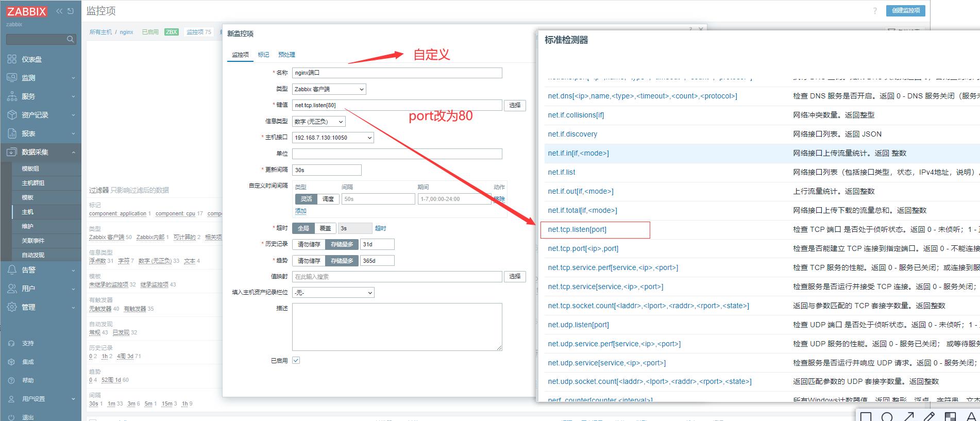The width and height of the screenshot is (980, 421).
Task: Select the ellipse annotation tool
Action: tap(887, 416)
